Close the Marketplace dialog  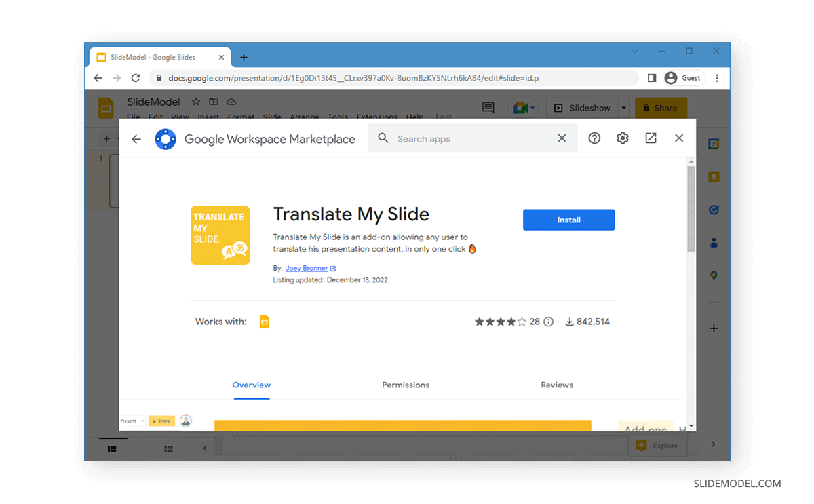click(679, 138)
